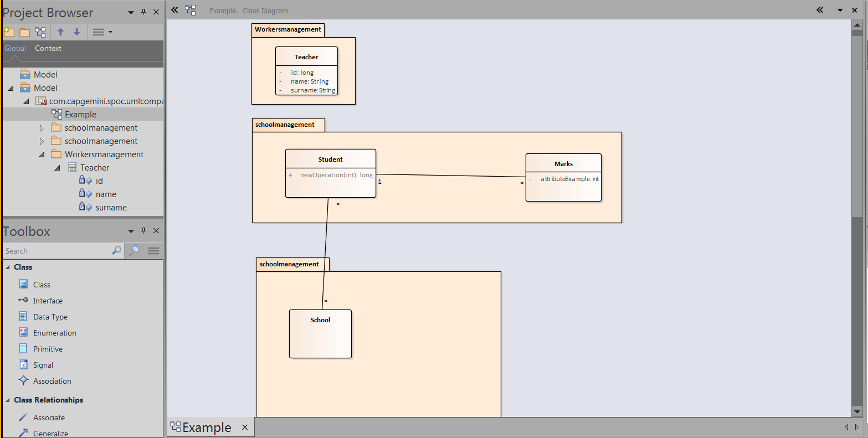Click the diagram's vertical scrollbar down arrow

click(857, 411)
